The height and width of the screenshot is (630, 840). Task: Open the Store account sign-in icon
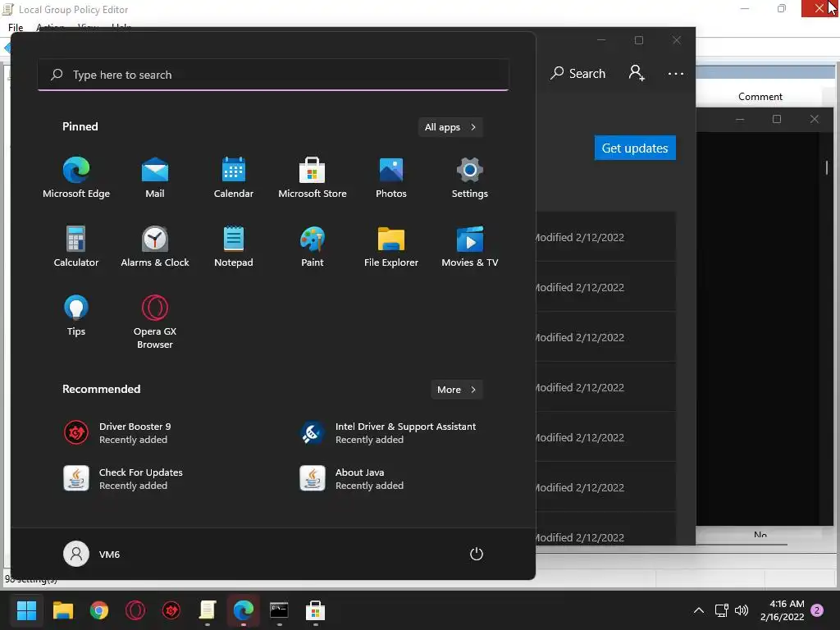coord(637,73)
